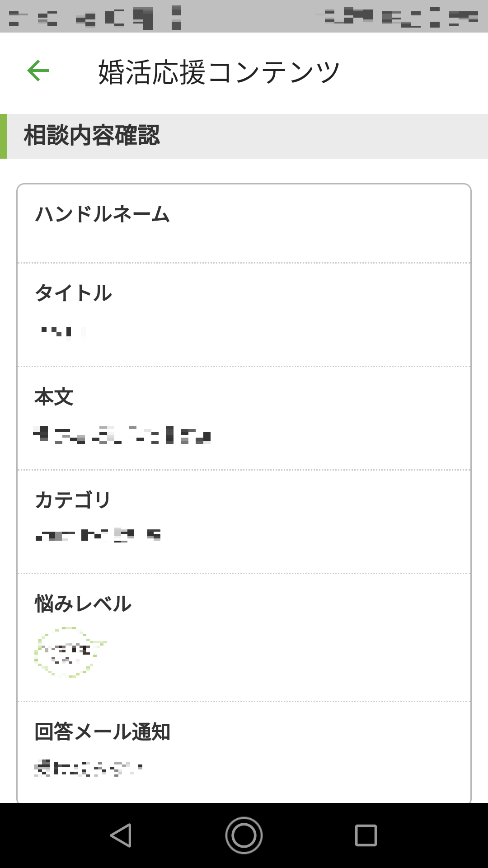This screenshot has height=868, width=488.
Task: Tap the 本文 field label
Action: point(54,397)
